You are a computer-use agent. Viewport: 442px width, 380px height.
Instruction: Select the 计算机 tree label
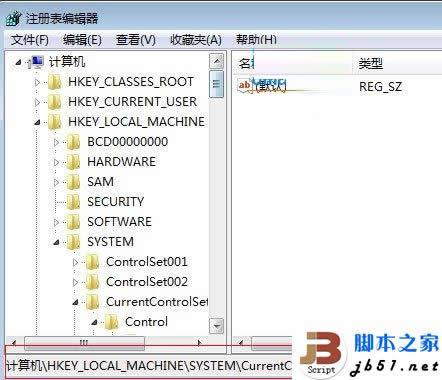coord(67,62)
